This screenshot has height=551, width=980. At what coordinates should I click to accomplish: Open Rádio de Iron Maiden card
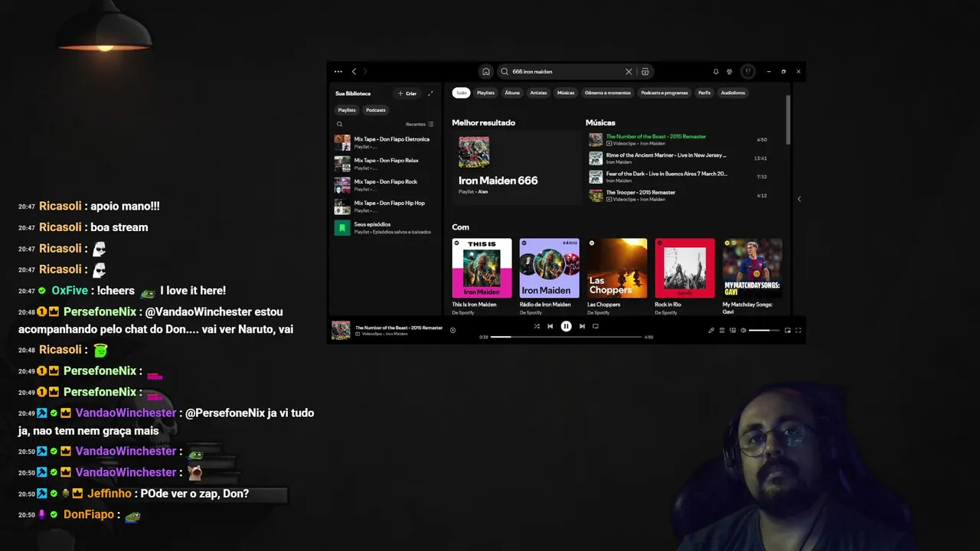[549, 276]
